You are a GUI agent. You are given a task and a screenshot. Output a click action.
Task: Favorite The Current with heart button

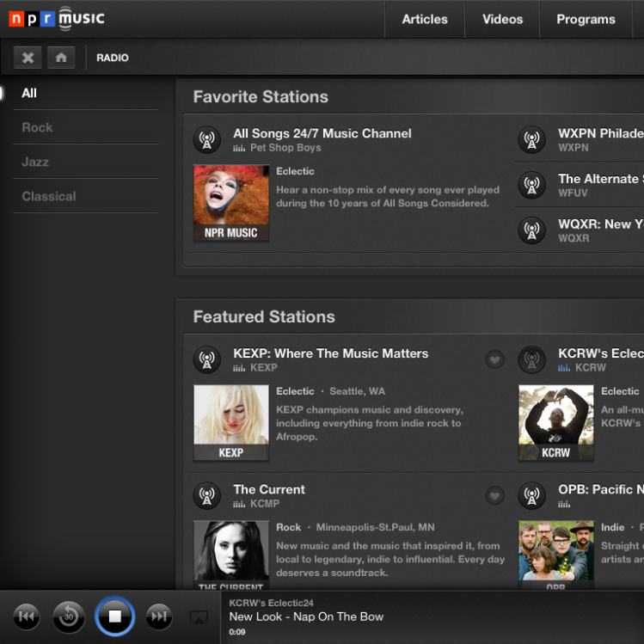(x=495, y=496)
